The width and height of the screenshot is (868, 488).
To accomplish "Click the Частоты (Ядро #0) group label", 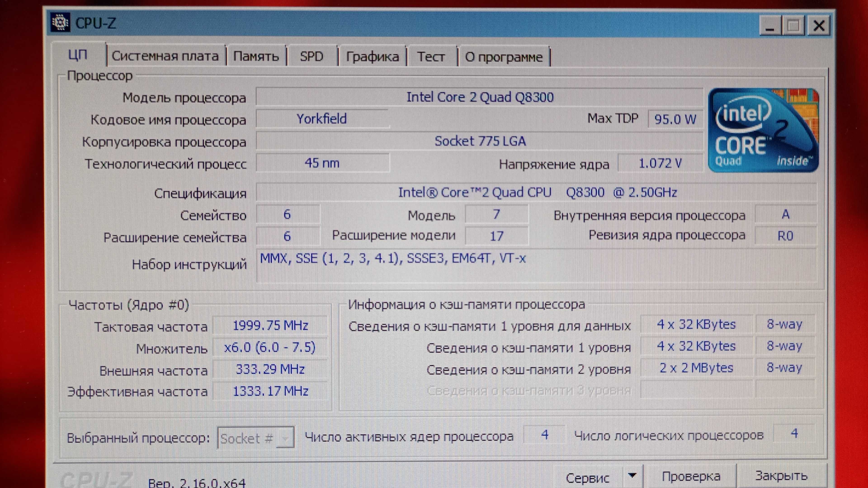I will 129,305.
